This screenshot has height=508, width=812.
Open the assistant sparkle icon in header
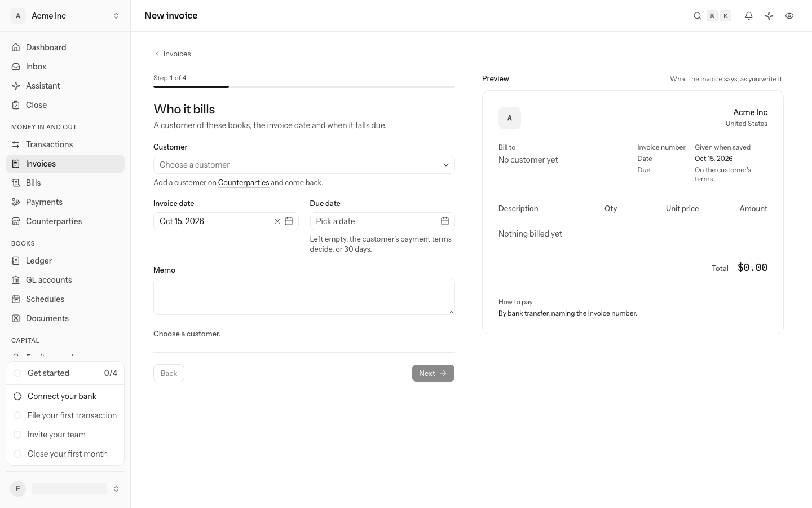click(769, 16)
